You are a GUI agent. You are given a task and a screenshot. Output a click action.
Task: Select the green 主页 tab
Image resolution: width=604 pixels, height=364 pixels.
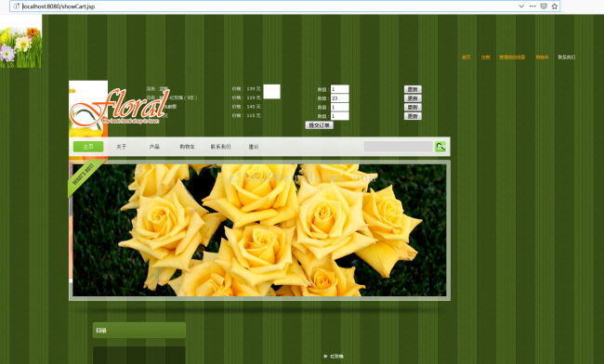[88, 147]
